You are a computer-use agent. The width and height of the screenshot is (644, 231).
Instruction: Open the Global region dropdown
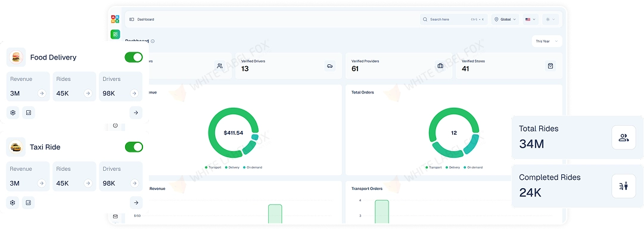505,19
